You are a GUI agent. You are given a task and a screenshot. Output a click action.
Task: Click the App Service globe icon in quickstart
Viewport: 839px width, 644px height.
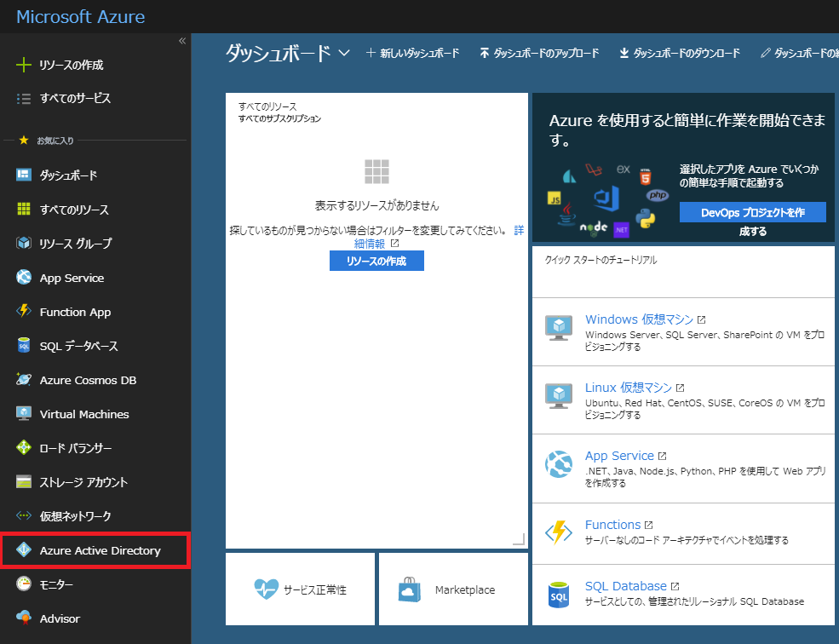[x=559, y=463]
